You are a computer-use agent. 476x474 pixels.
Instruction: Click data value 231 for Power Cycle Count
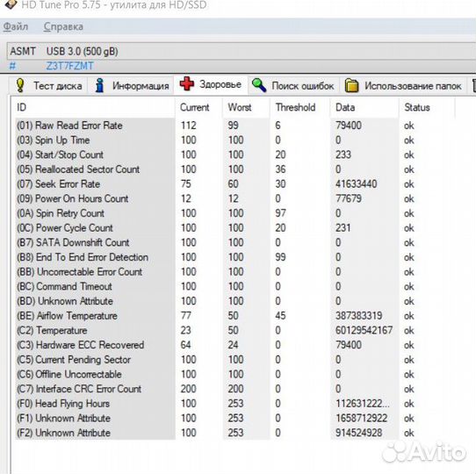(x=343, y=228)
